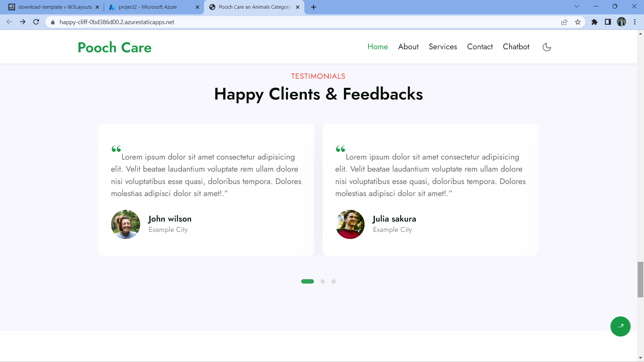Click the Julia sakura name text
The image size is (644, 362).
click(394, 219)
